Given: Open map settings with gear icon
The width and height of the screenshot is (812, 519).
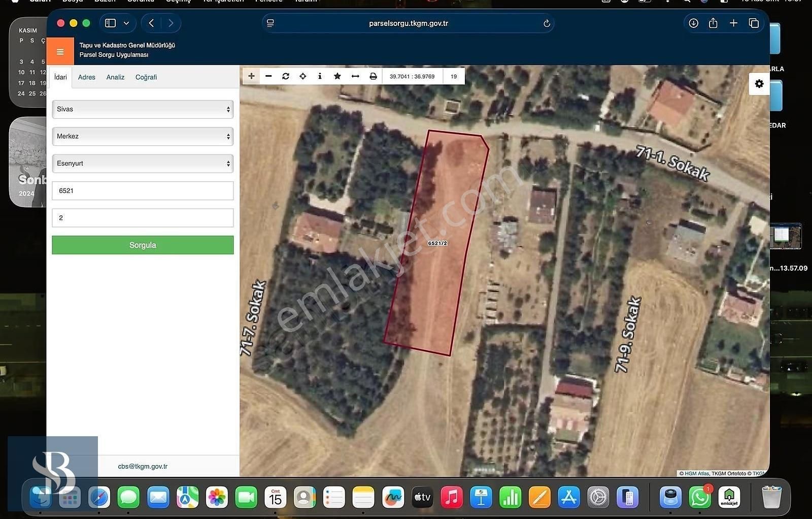Looking at the screenshot, I should pos(759,84).
